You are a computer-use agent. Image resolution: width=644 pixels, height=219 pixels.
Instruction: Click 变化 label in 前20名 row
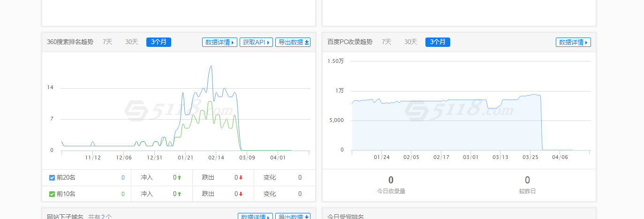[270, 178]
